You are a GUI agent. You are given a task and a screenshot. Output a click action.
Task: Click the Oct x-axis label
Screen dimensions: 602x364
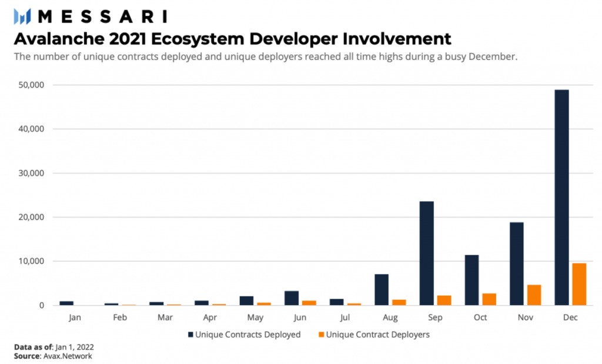tap(480, 318)
